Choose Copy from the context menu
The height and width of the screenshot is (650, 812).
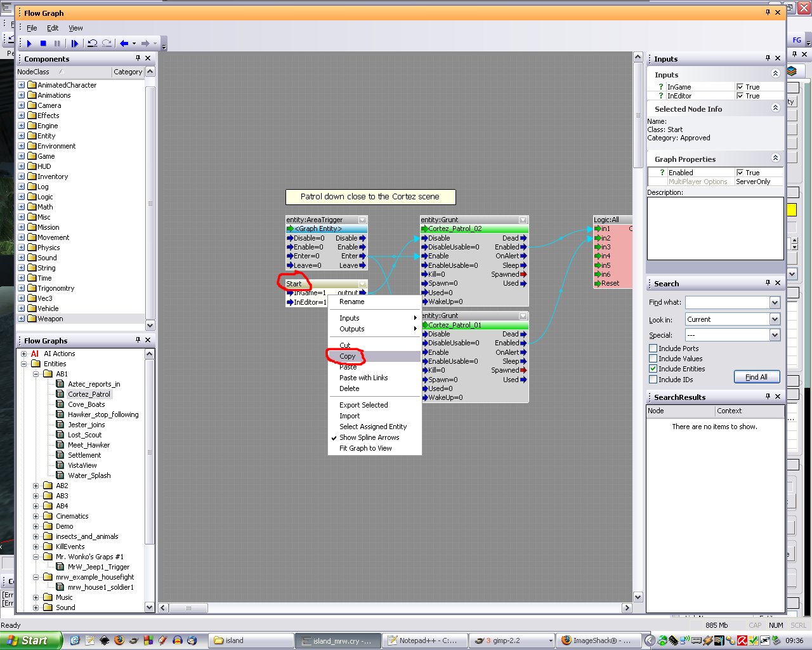(x=348, y=356)
